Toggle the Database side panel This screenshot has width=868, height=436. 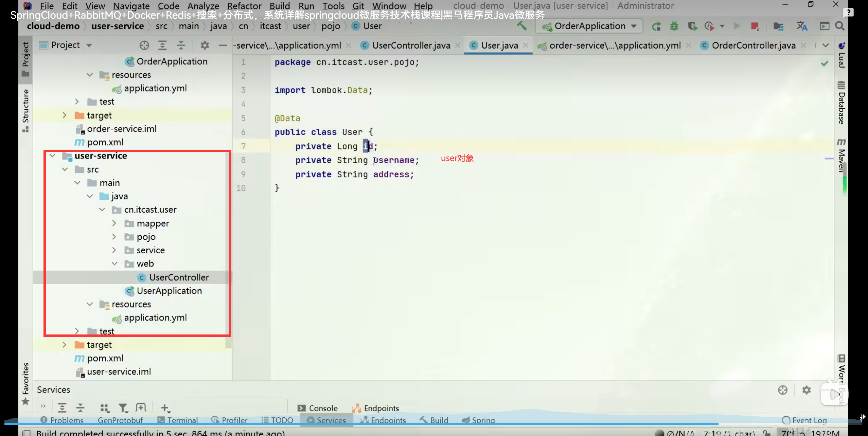pyautogui.click(x=842, y=103)
